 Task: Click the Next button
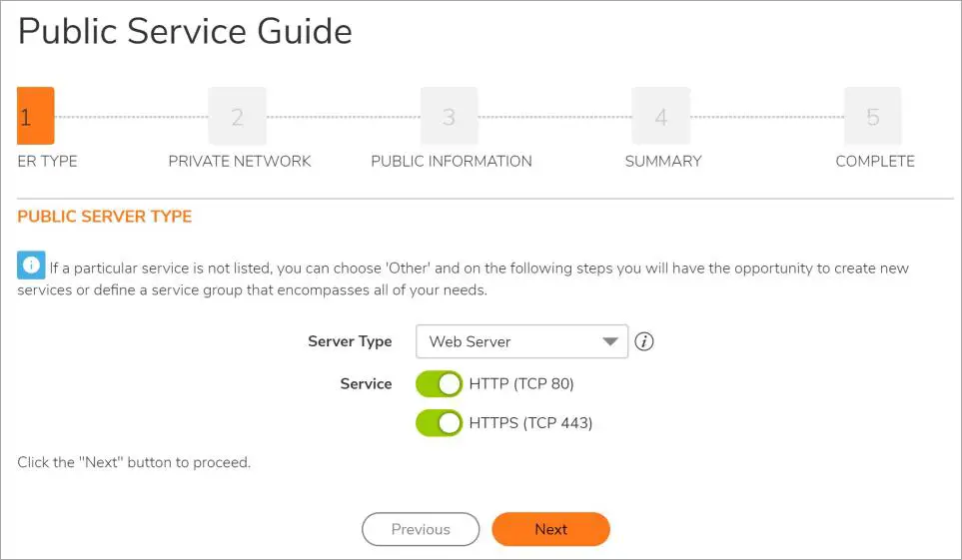(550, 529)
